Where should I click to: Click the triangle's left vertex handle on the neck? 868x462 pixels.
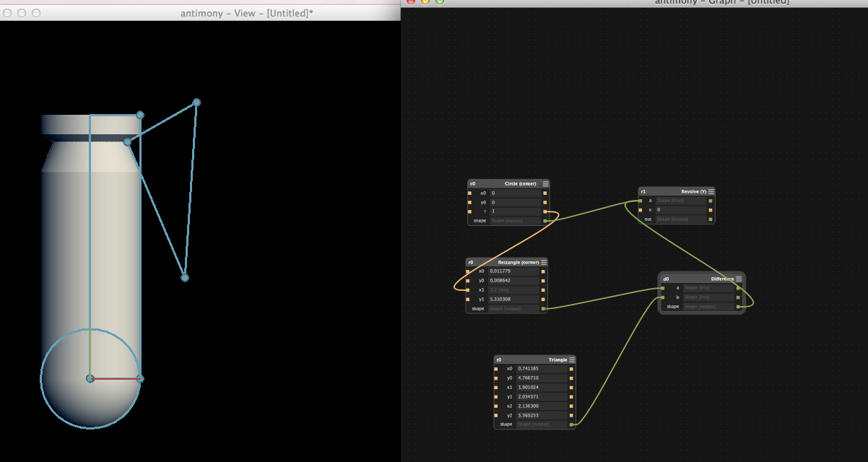coord(127,141)
